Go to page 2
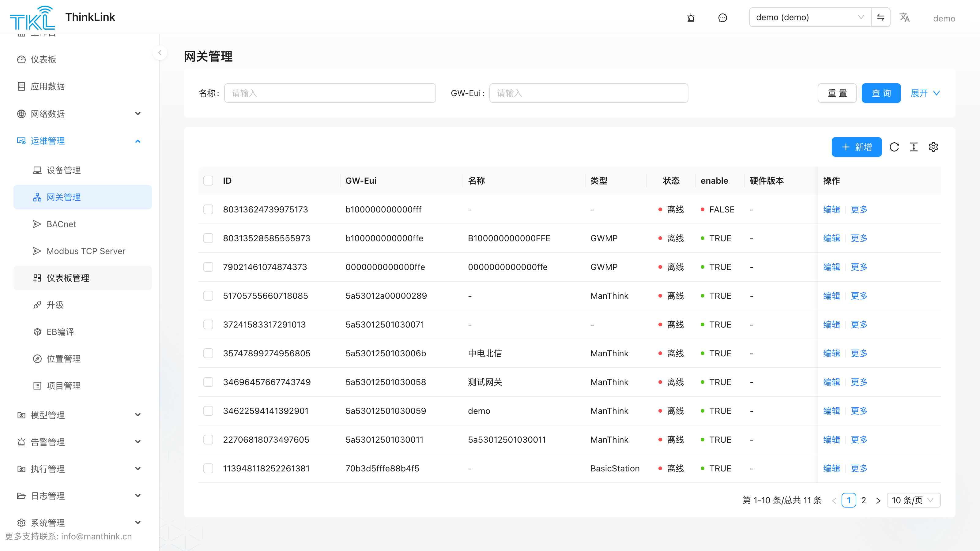Image resolution: width=980 pixels, height=551 pixels. tap(864, 500)
